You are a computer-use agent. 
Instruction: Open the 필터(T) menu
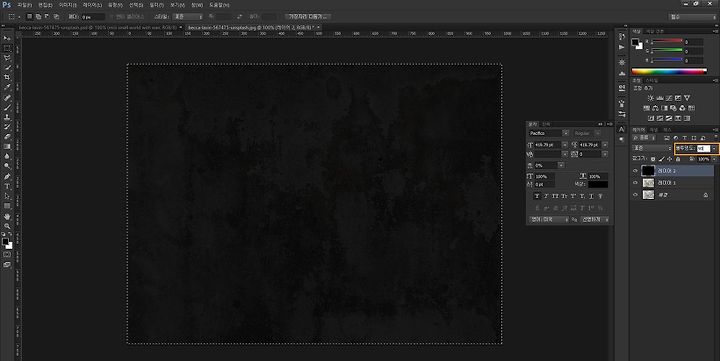click(x=156, y=5)
